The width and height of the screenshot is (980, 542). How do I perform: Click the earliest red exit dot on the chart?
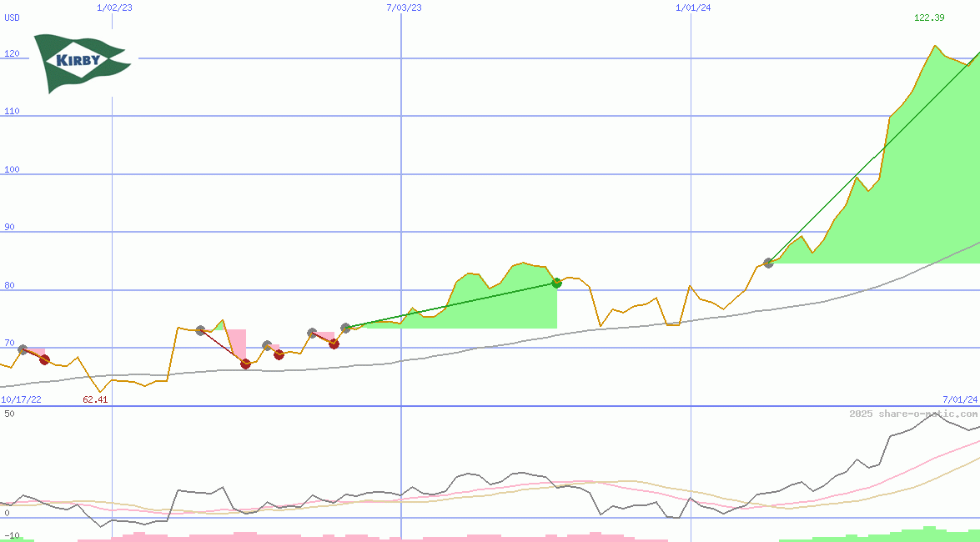pos(44,360)
